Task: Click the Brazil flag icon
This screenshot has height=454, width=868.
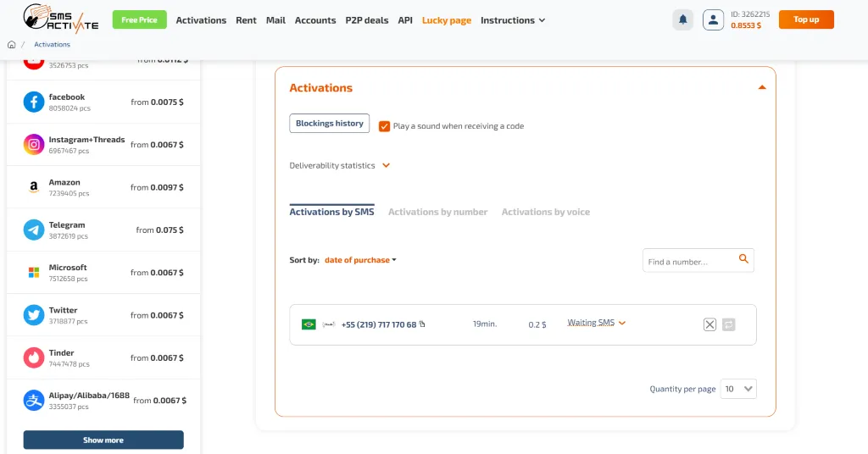Action: pyautogui.click(x=309, y=324)
